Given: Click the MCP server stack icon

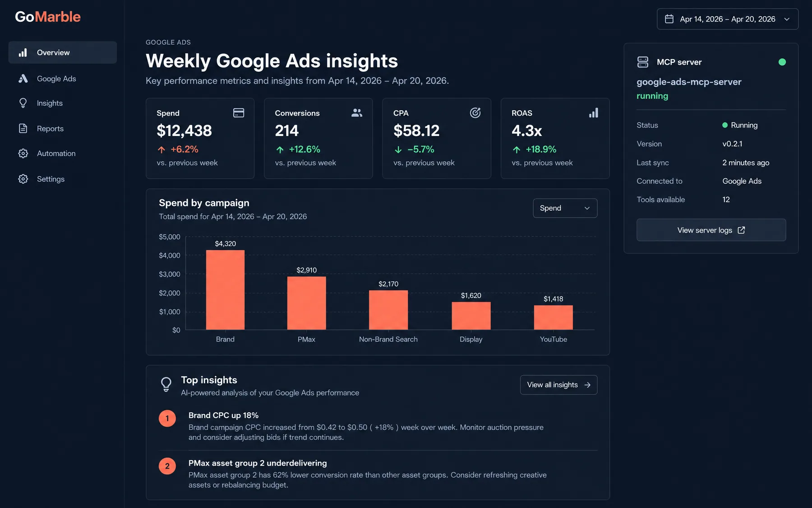Looking at the screenshot, I should (x=643, y=62).
